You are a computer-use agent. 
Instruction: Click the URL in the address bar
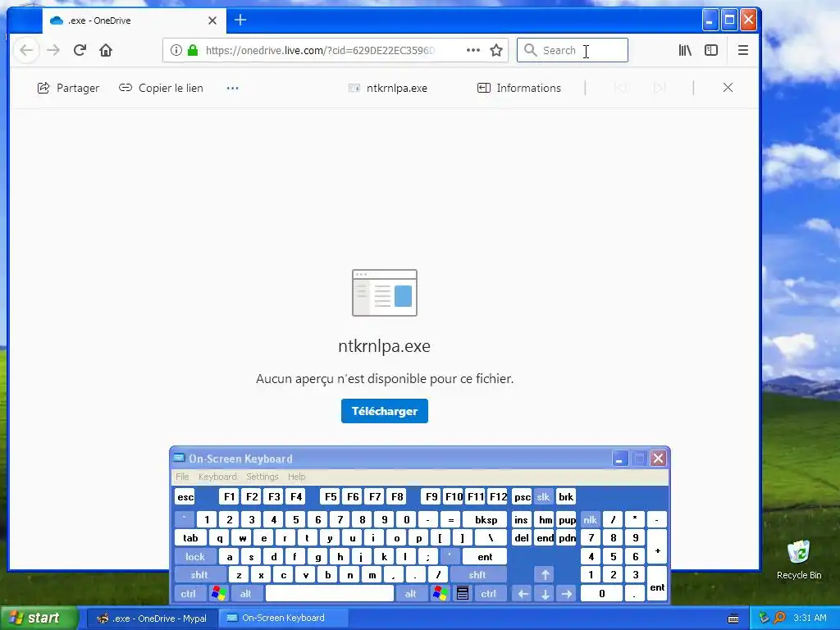[x=320, y=50]
